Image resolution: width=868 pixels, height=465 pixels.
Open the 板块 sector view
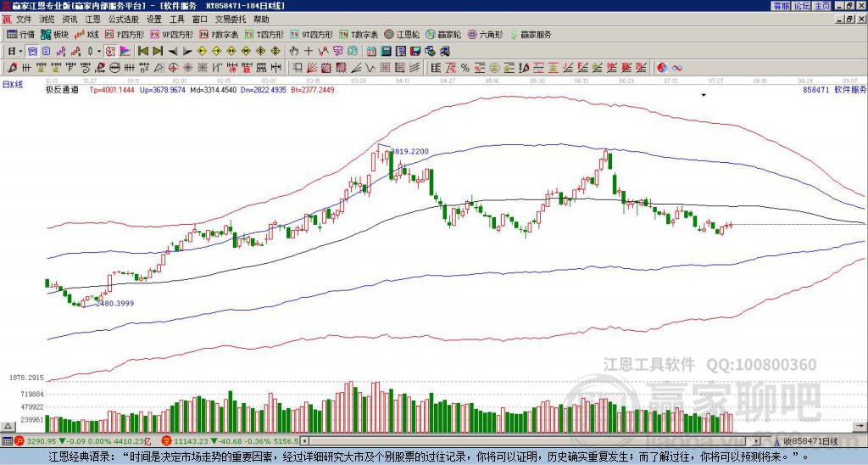point(53,34)
